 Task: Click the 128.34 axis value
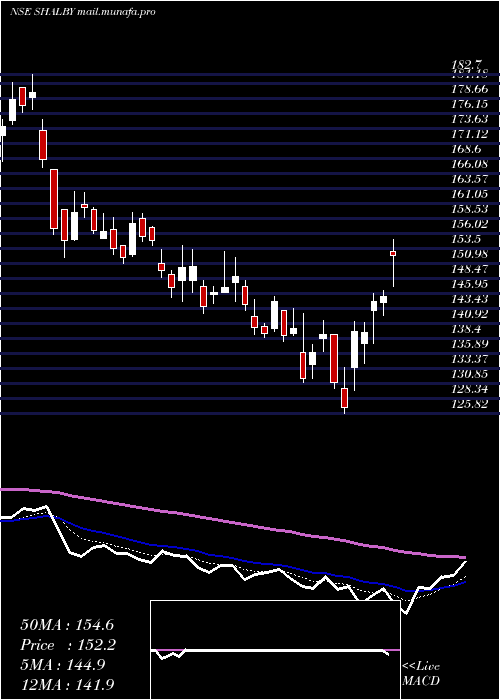(x=469, y=389)
